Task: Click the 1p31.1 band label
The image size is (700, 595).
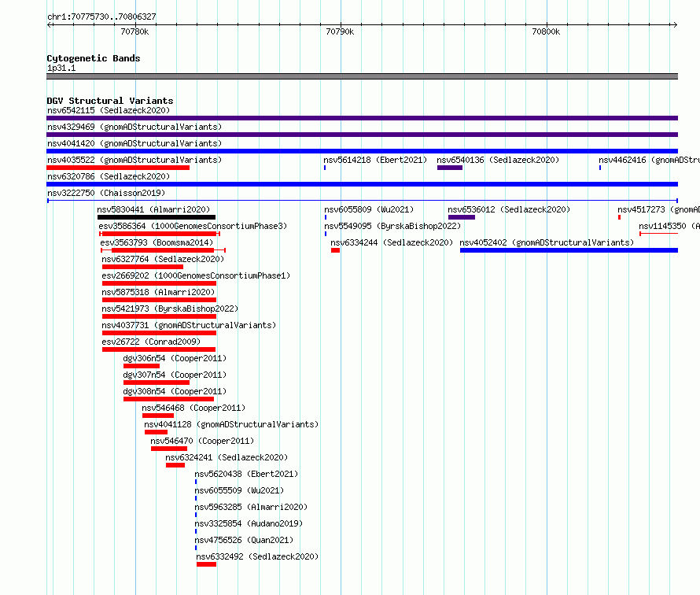Action: (x=61, y=68)
